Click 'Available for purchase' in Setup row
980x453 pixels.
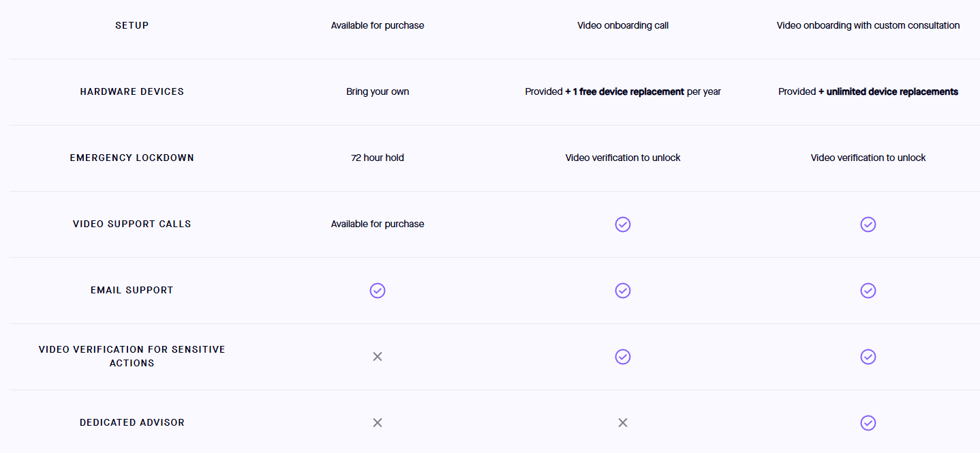[x=378, y=25]
